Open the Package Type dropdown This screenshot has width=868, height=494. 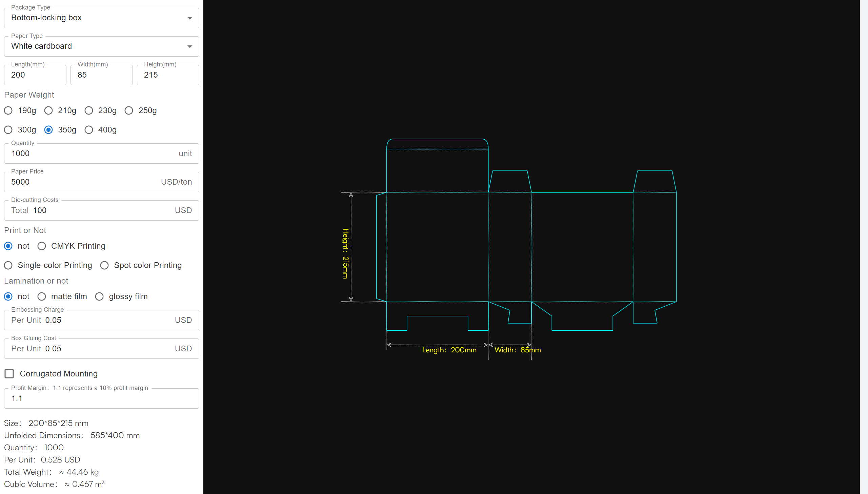point(101,18)
